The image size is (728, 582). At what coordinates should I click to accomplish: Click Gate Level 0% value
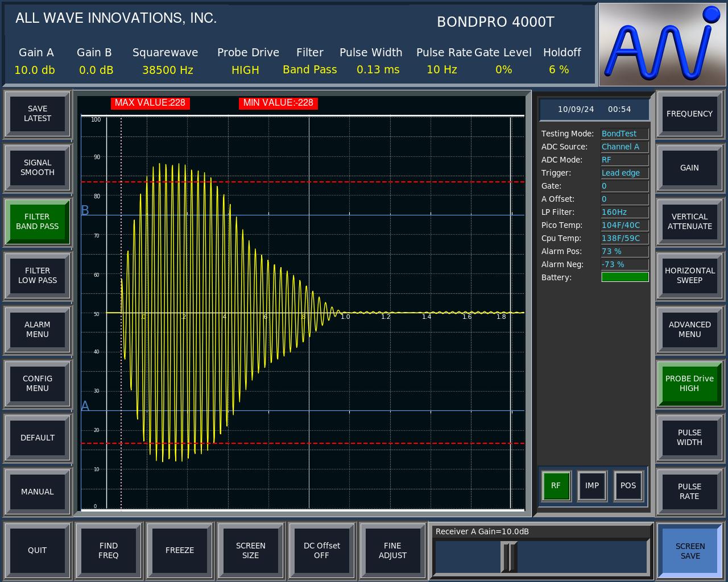coord(504,70)
